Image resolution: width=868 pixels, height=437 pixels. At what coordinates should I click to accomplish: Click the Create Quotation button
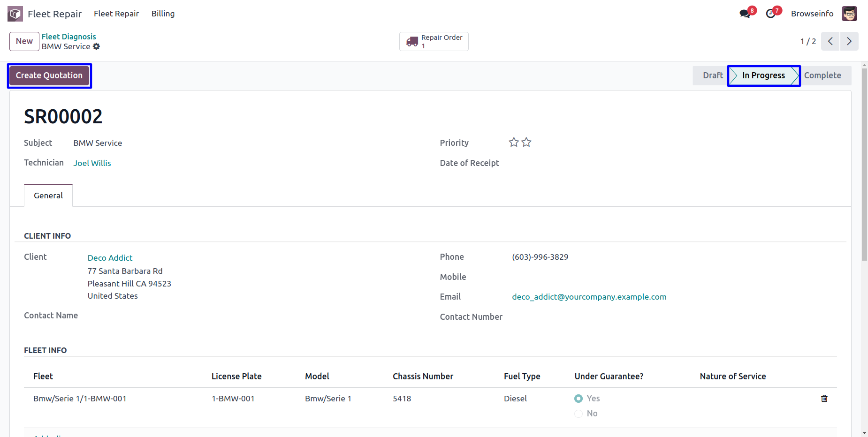coord(49,75)
